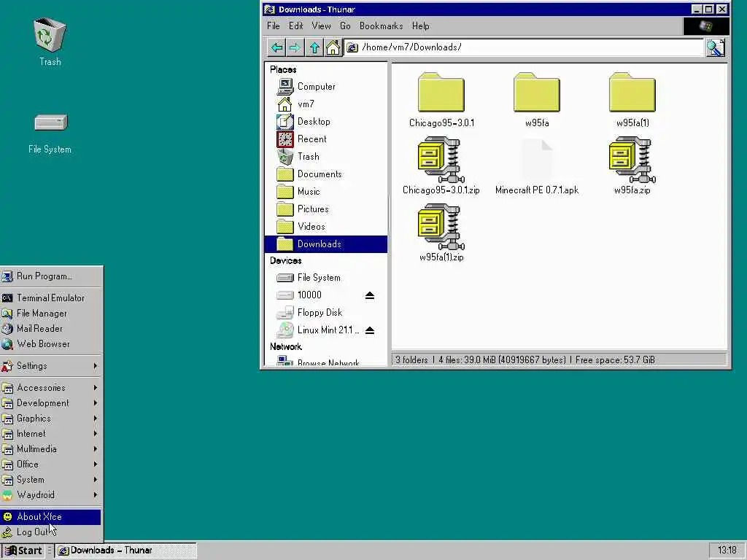Screen dimensions: 747x560
Task: Select Desktop in the Places sidebar
Action: (326, 122)
